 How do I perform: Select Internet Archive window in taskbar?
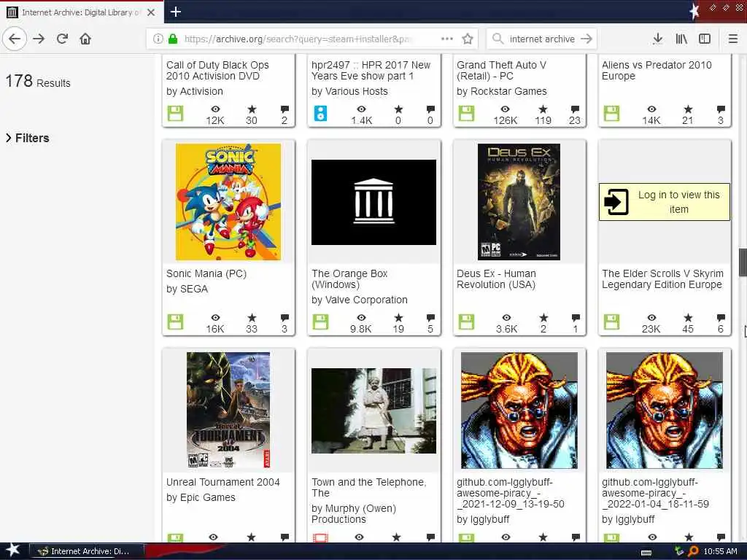86,551
